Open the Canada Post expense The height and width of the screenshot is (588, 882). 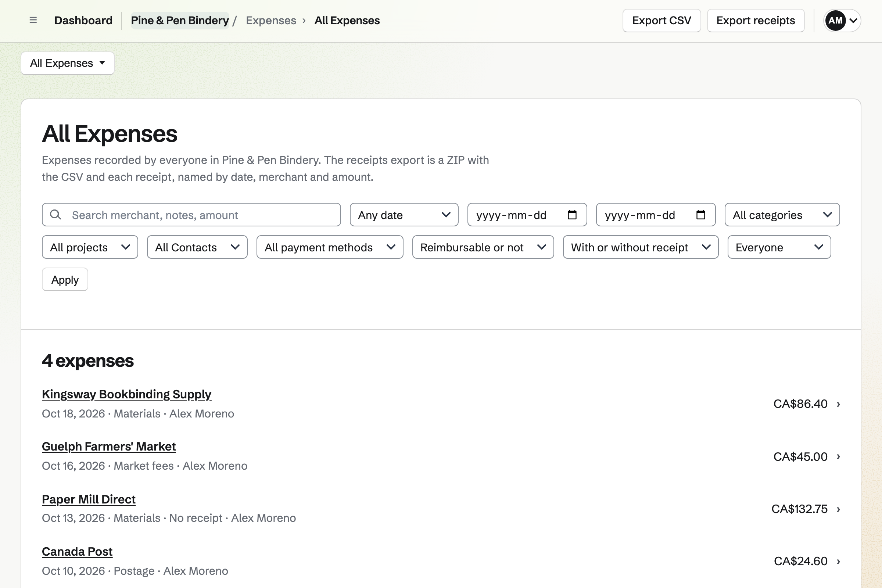77,551
